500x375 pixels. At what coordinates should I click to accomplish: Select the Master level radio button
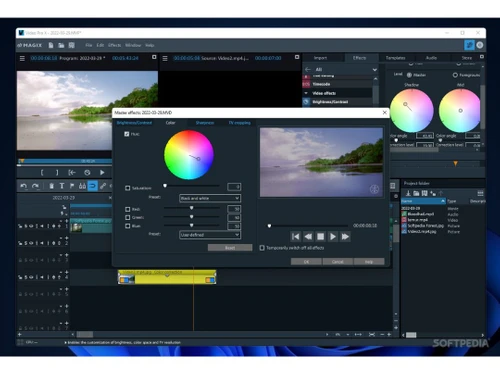(409, 75)
